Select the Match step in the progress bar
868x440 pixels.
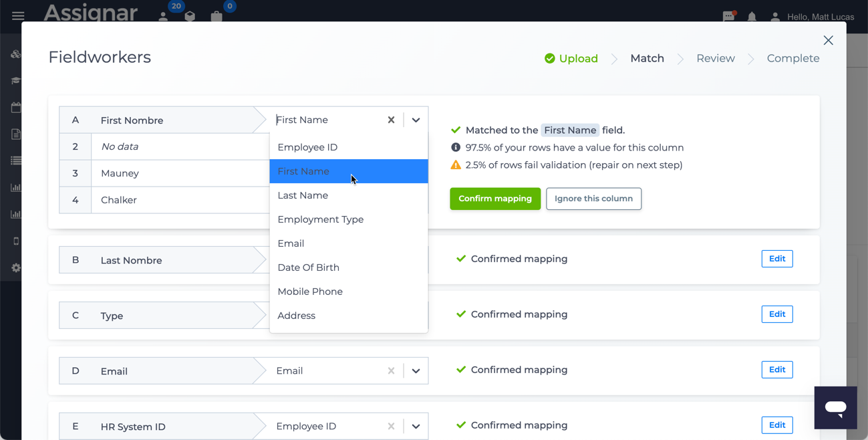click(x=646, y=58)
